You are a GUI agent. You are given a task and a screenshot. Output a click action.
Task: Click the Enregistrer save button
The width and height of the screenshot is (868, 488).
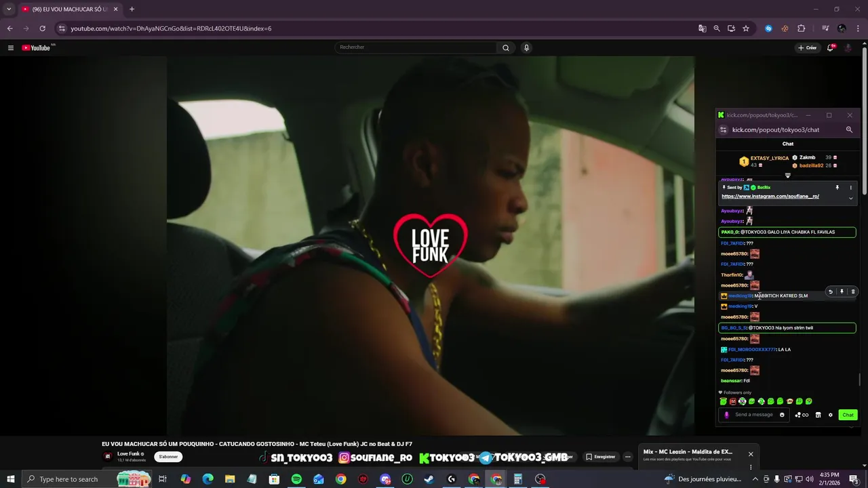tap(600, 457)
